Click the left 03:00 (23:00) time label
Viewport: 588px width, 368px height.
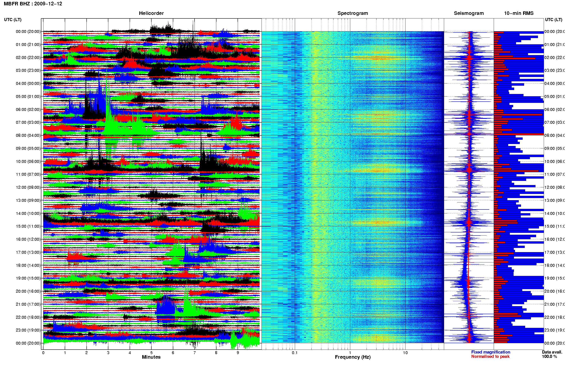(x=28, y=70)
